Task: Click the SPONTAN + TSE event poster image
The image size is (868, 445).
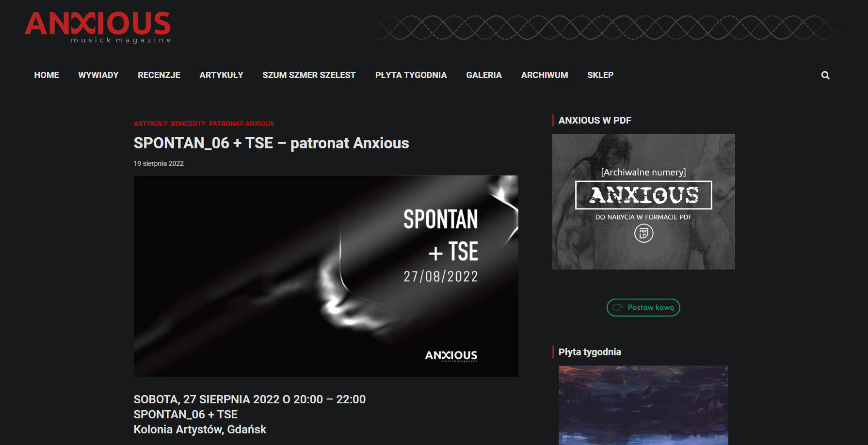Action: point(326,276)
